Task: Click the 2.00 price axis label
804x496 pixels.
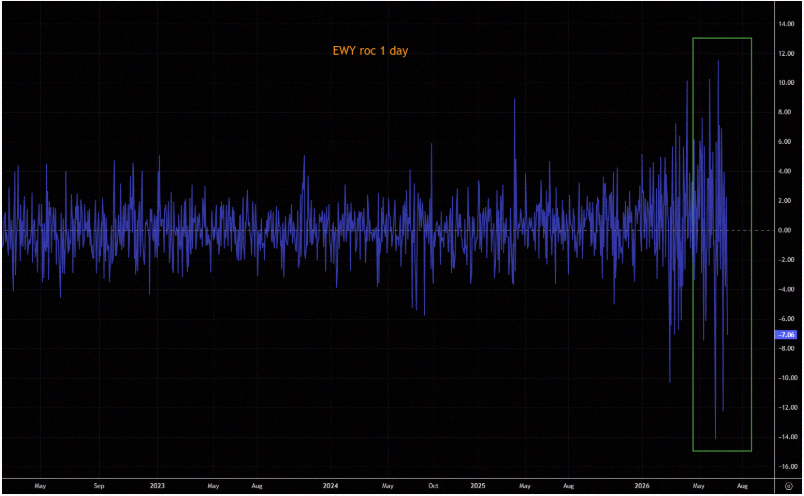Action: [785, 201]
